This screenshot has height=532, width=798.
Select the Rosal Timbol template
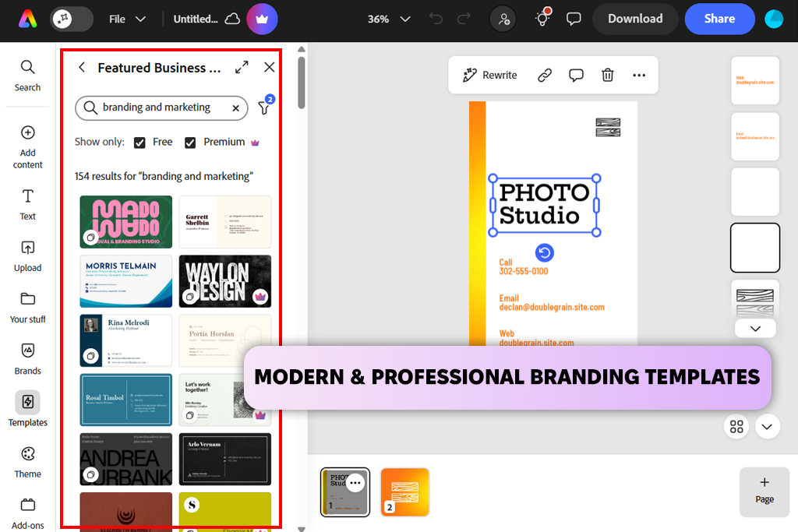click(x=125, y=400)
